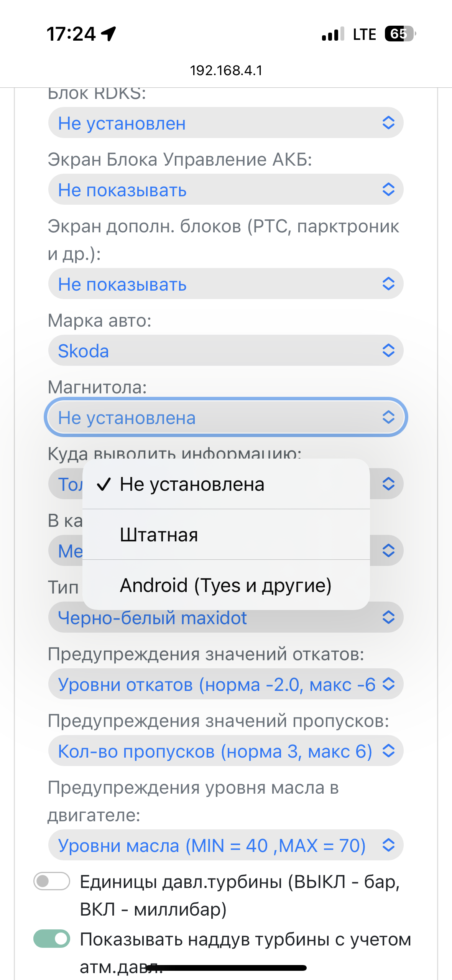Click chevron arrows on Skoda selector
This screenshot has width=452, height=980.
pyautogui.click(x=388, y=350)
